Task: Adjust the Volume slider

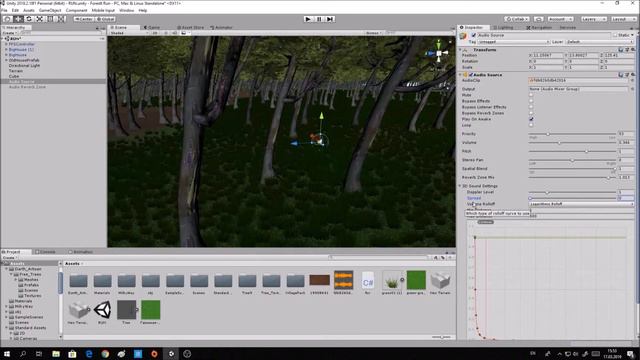Action: [572, 142]
